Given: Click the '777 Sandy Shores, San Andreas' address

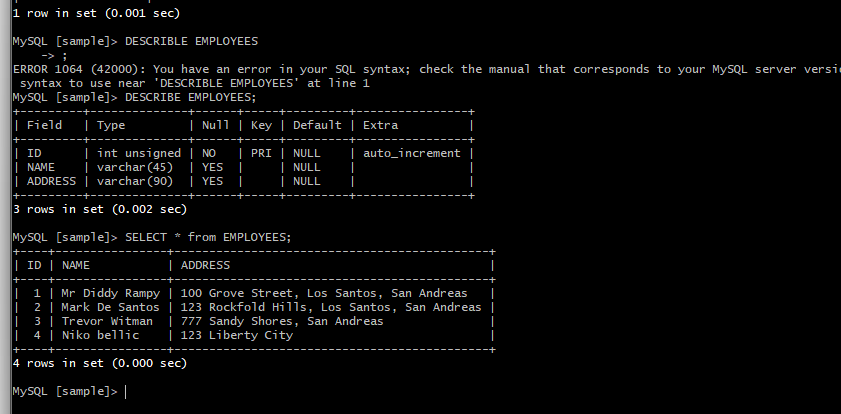Looking at the screenshot, I should pos(282,321).
